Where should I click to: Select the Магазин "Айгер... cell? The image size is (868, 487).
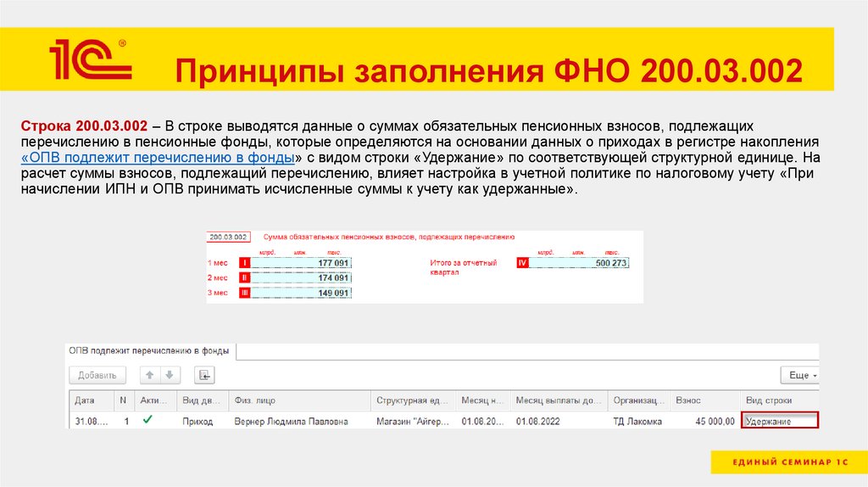(413, 421)
